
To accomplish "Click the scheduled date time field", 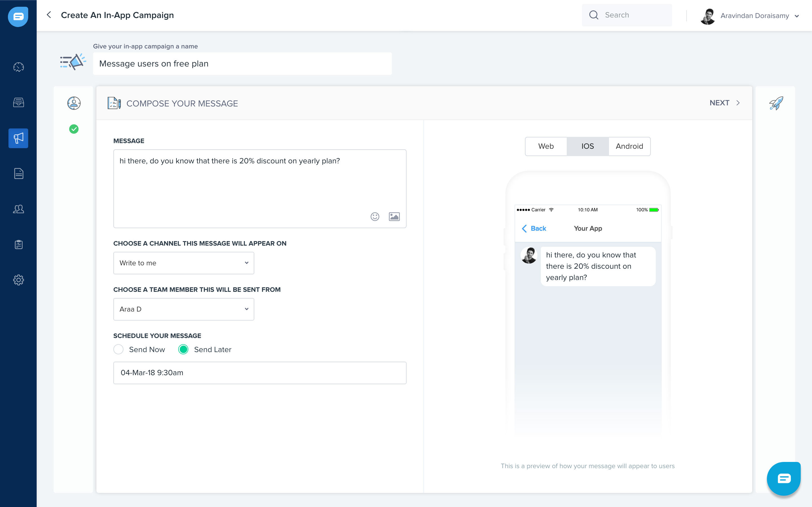I will pyautogui.click(x=260, y=373).
